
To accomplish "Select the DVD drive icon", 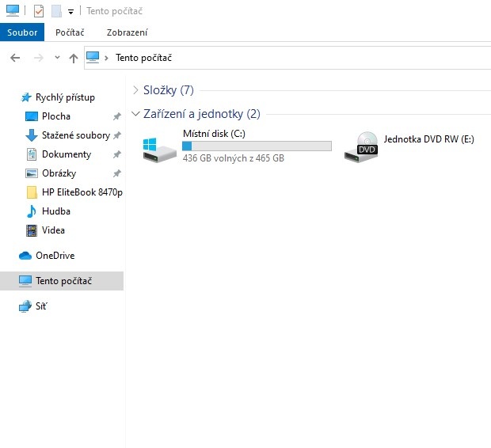I will tap(361, 147).
